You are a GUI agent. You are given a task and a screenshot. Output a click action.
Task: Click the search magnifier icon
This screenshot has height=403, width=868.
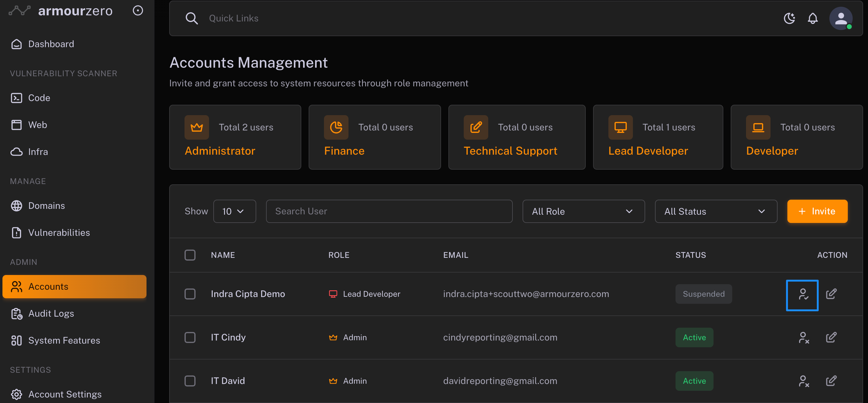(x=191, y=18)
